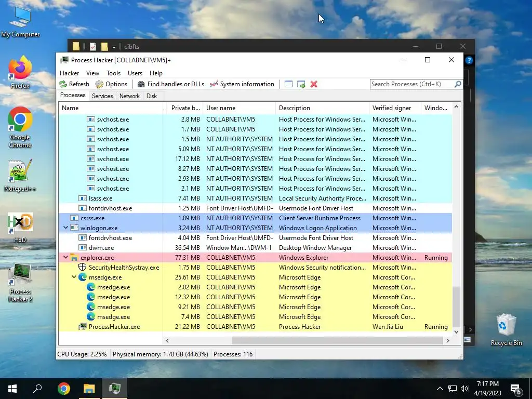Select the msedge.exe row with 12.32 MB

pyautogui.click(x=255, y=297)
